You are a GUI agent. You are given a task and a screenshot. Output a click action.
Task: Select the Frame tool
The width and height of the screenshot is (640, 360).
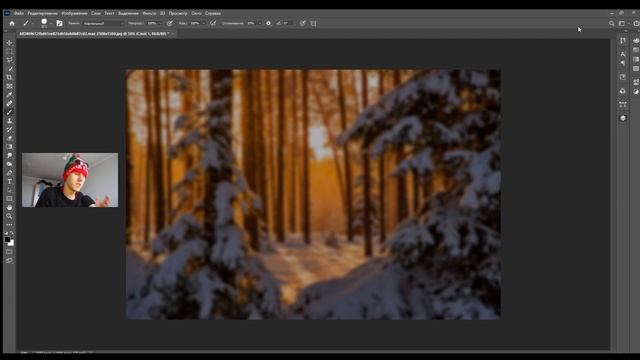(x=9, y=86)
